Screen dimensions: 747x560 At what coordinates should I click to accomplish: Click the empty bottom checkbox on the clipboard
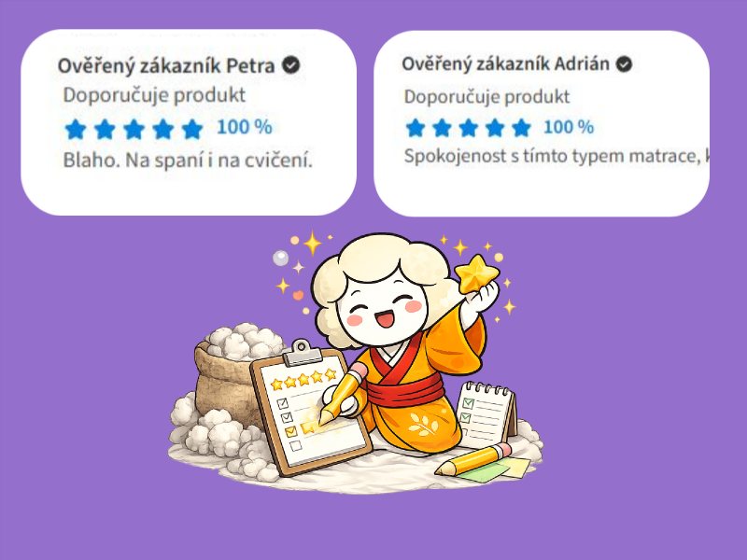[x=296, y=446]
